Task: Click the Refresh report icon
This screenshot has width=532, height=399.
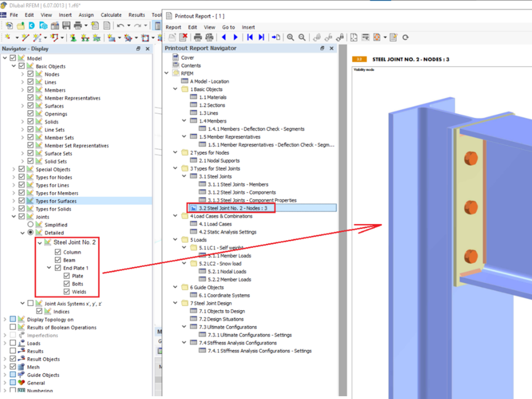Action: 405,37
